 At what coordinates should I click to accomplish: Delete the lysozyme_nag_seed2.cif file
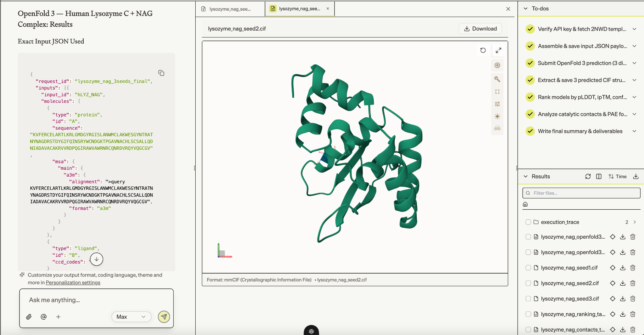(x=633, y=283)
